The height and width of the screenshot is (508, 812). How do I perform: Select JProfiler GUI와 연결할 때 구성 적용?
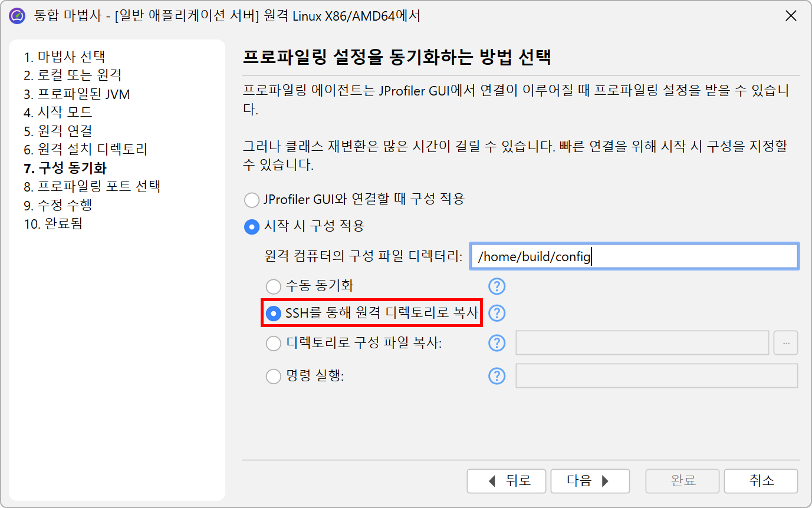click(252, 200)
